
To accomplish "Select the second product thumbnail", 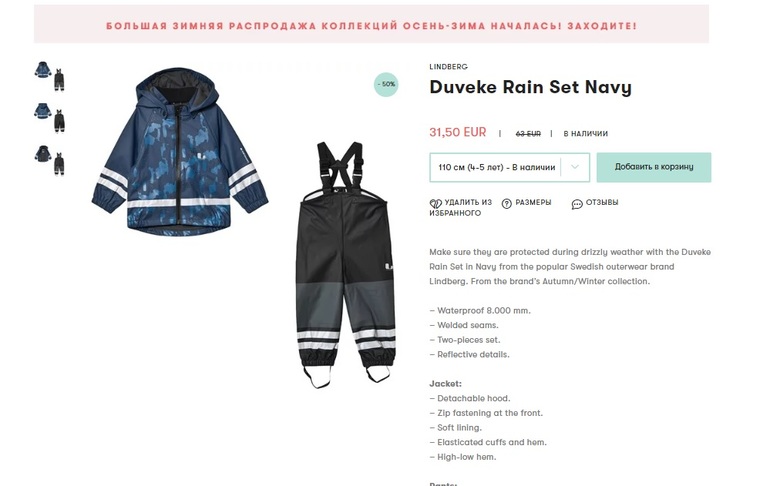I will pos(50,118).
